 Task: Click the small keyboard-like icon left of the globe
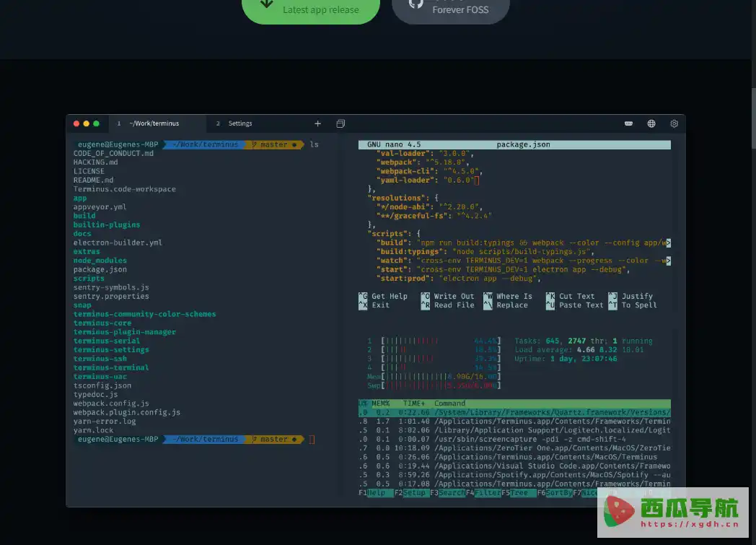[x=629, y=123]
